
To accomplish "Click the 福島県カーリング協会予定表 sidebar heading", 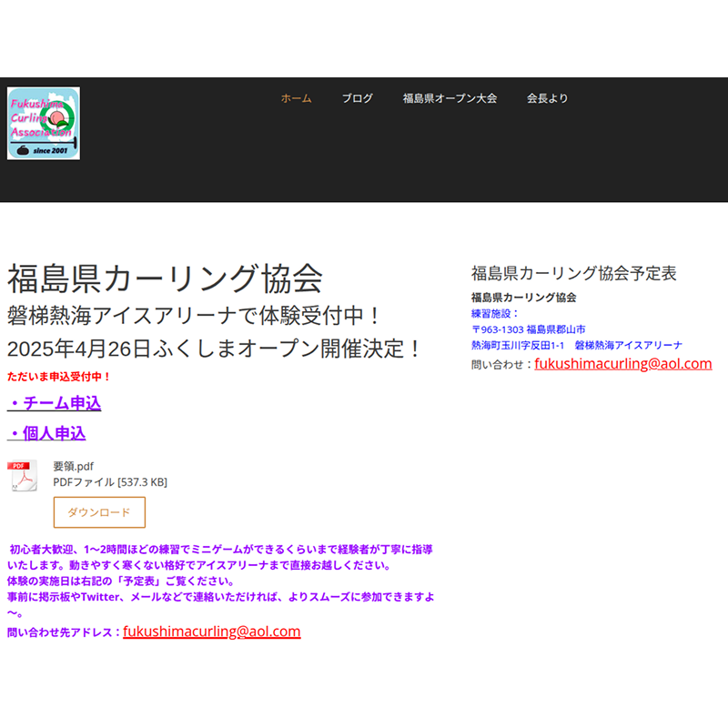I will pyautogui.click(x=573, y=273).
